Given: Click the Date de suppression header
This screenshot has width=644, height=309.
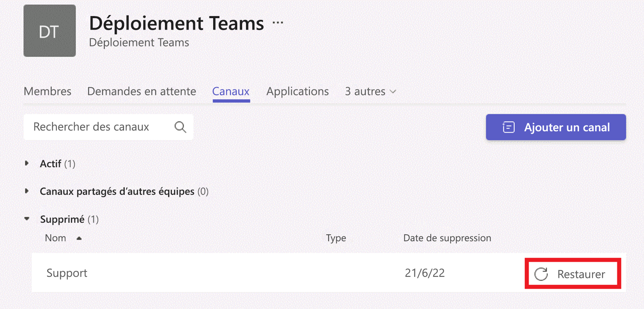Looking at the screenshot, I should coord(447,238).
